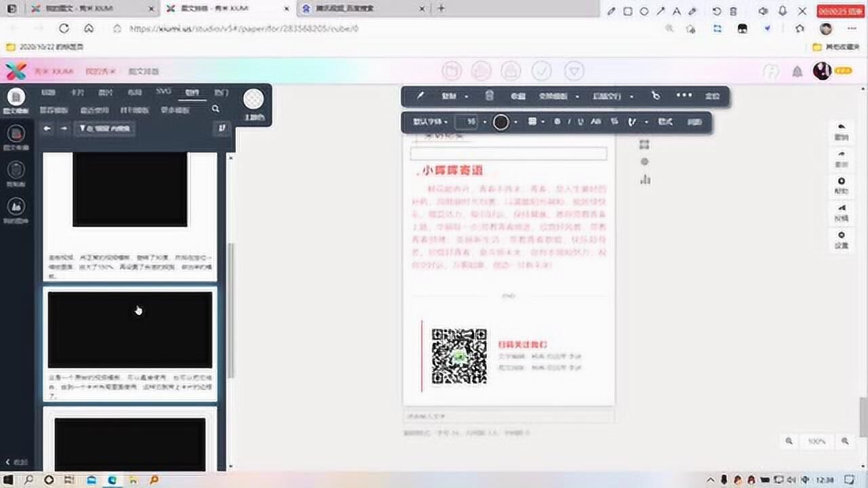Click the 格式 button
Viewport: 868px width, 488px height.
tap(665, 122)
